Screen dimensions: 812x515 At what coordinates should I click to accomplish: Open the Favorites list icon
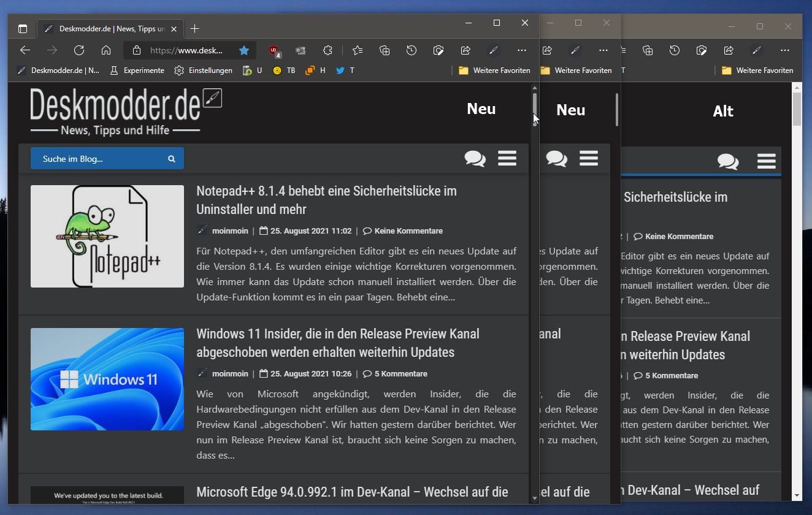358,50
